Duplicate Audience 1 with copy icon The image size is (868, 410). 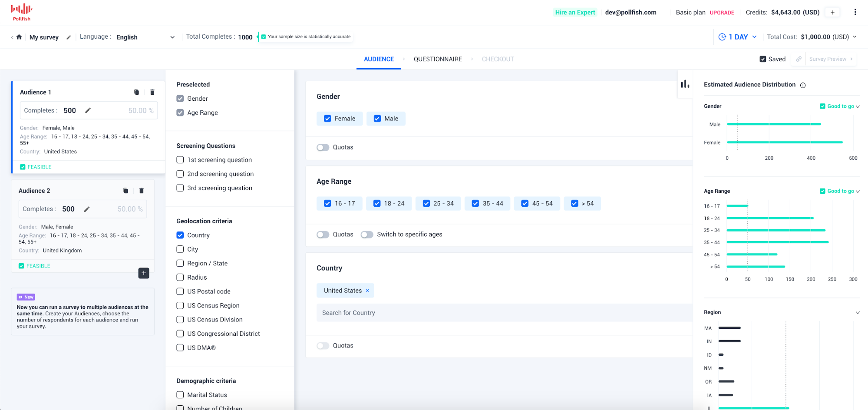pos(136,92)
